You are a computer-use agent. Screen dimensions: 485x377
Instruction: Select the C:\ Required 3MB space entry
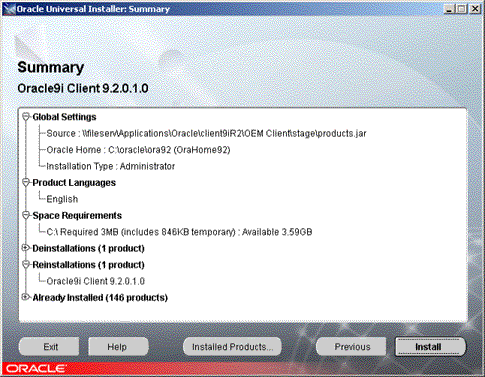pyautogui.click(x=179, y=232)
